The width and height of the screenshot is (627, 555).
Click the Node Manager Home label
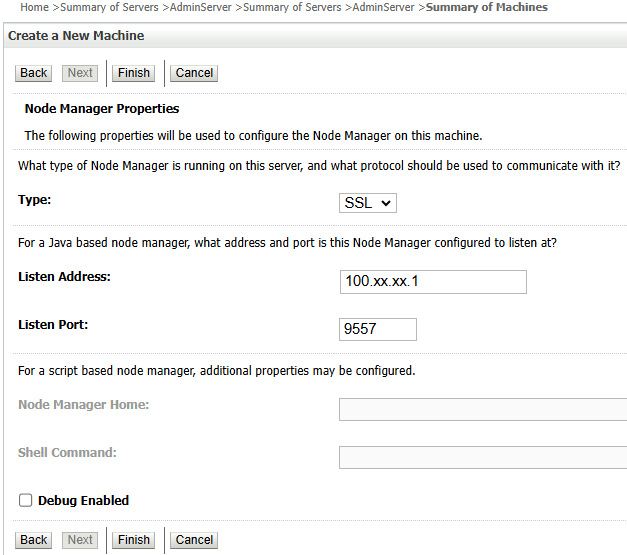(84, 405)
